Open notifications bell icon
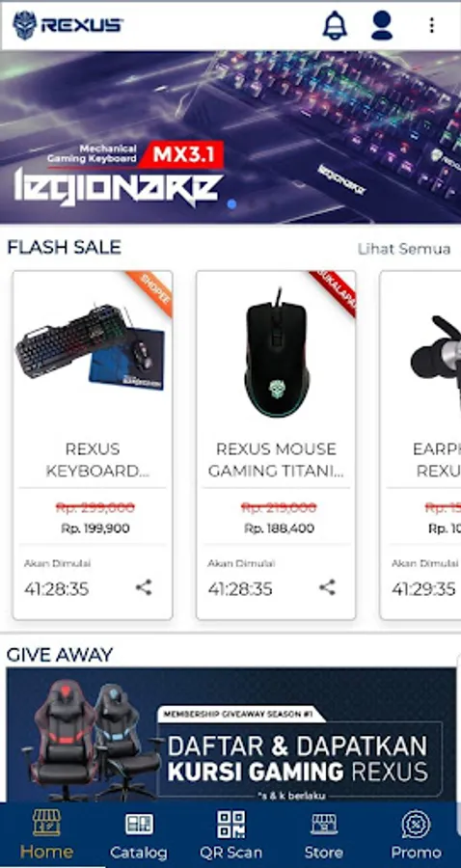Image resolution: width=461 pixels, height=868 pixels. 335,25
